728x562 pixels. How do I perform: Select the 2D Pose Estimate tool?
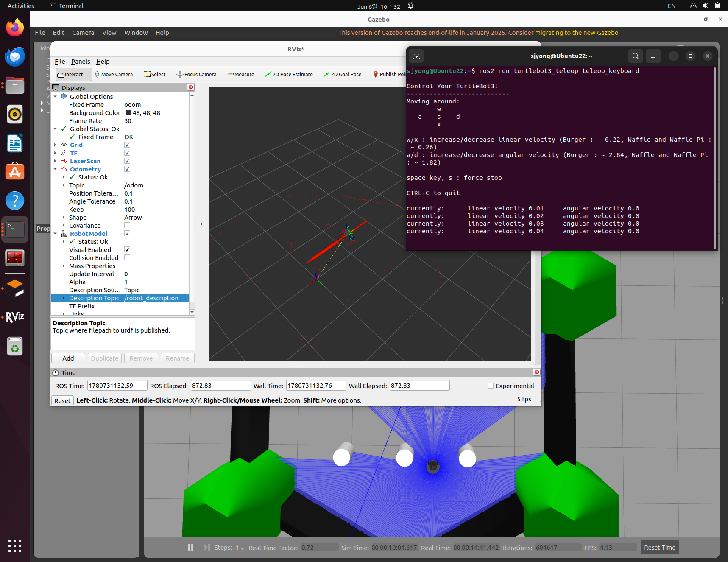click(289, 74)
